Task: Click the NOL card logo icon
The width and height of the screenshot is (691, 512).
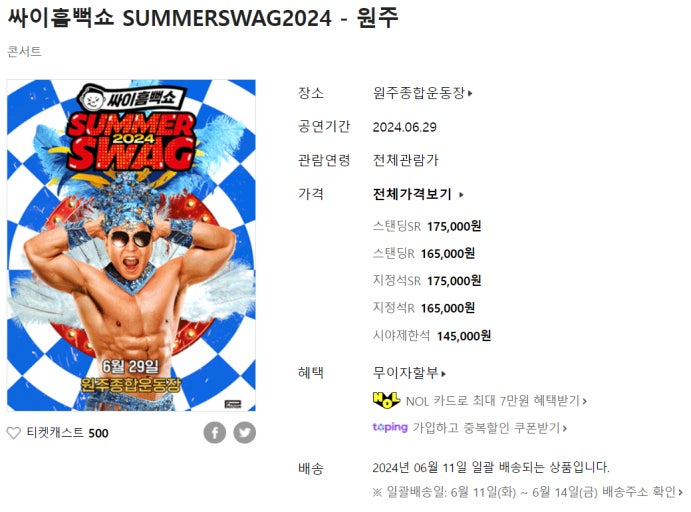Action: pos(386,400)
